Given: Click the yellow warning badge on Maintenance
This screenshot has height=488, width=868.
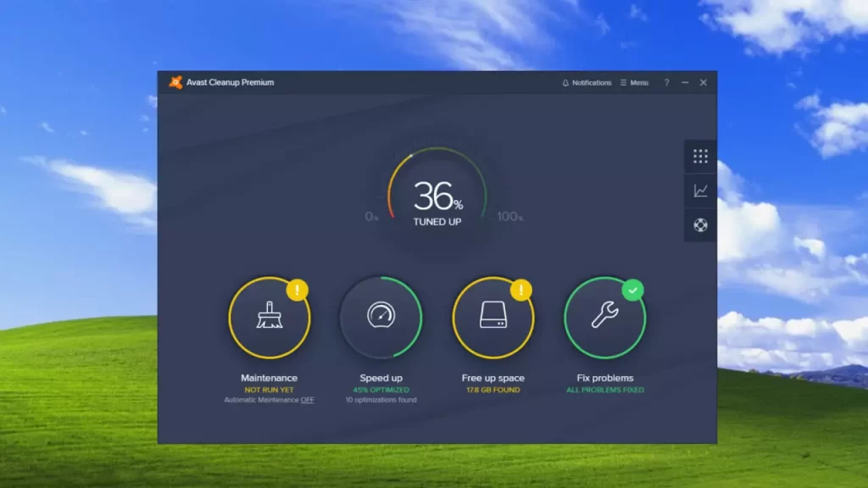Looking at the screenshot, I should 298,290.
